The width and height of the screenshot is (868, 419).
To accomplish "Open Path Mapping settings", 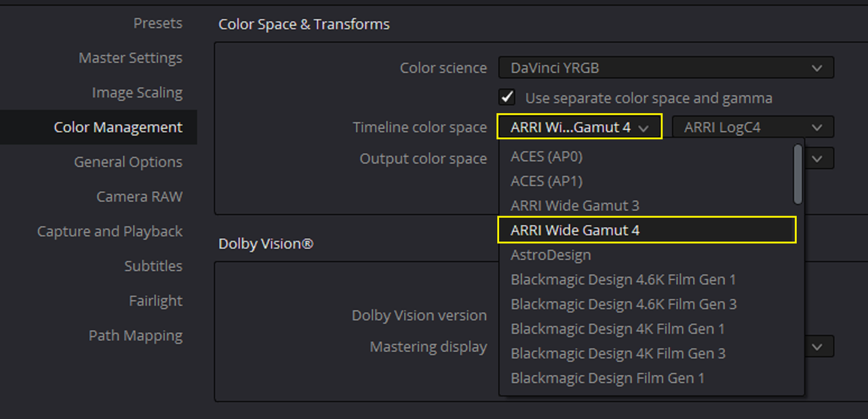I will tap(136, 336).
